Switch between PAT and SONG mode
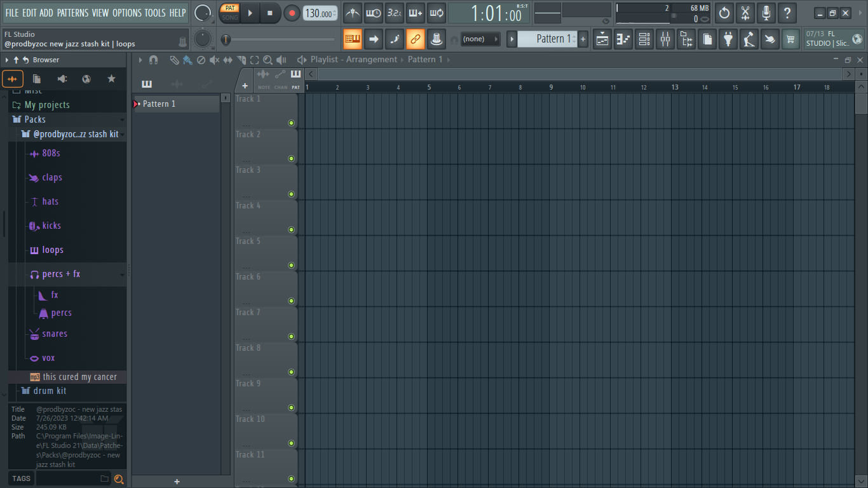The height and width of the screenshot is (488, 868). point(230,13)
